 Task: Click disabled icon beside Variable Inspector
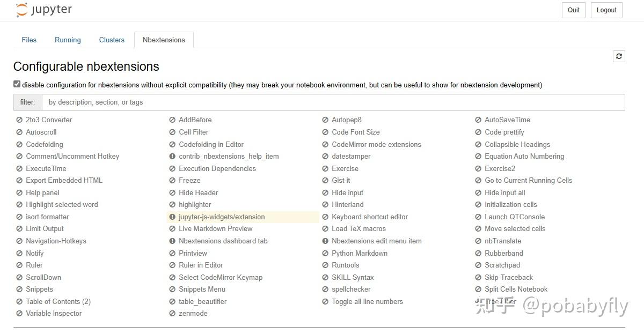[19, 314]
